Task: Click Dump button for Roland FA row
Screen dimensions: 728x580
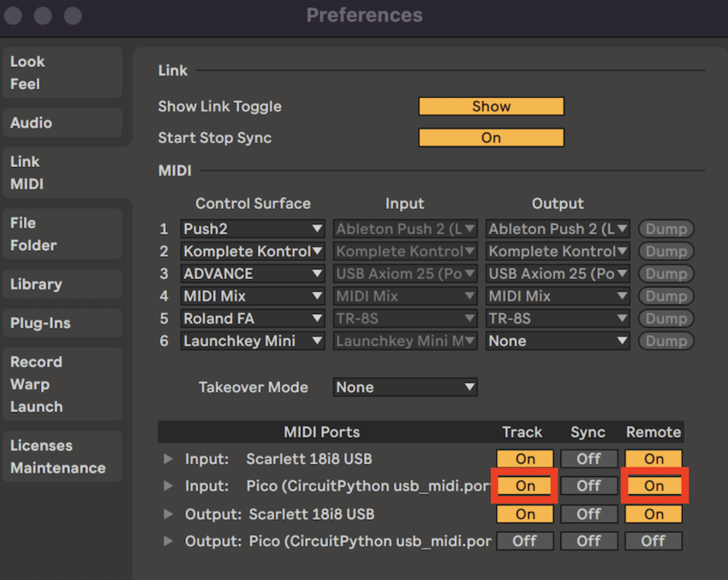Action: click(x=666, y=319)
